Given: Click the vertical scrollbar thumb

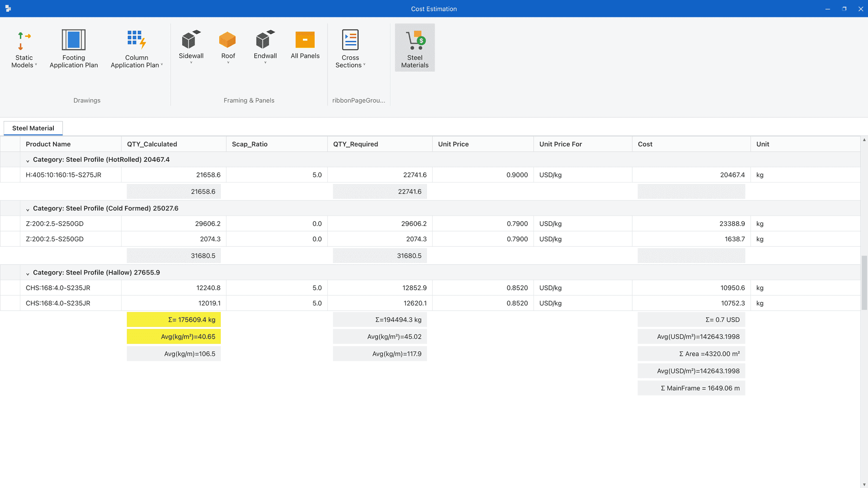Looking at the screenshot, I should click(x=864, y=283).
